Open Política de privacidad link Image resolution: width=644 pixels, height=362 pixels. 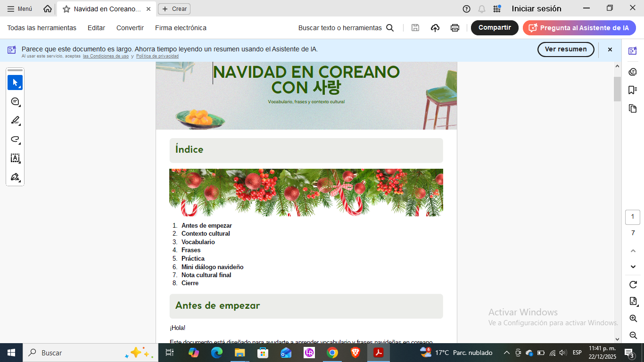(x=157, y=56)
